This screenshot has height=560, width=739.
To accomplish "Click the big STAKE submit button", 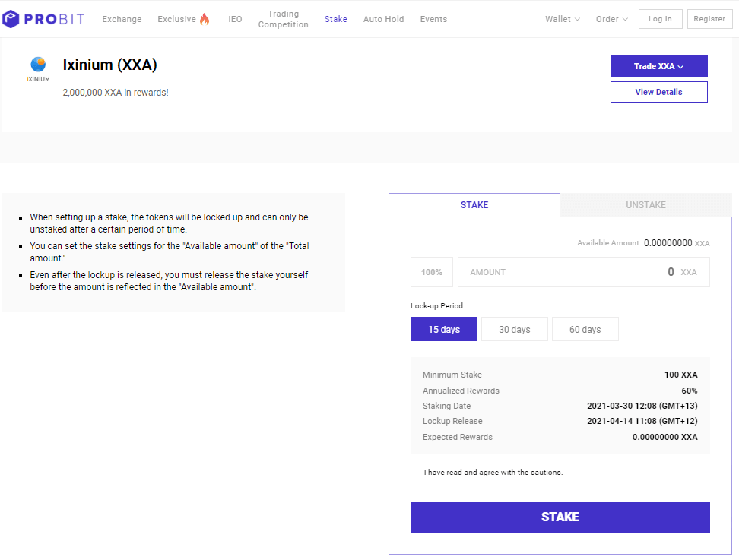I will click(x=560, y=517).
